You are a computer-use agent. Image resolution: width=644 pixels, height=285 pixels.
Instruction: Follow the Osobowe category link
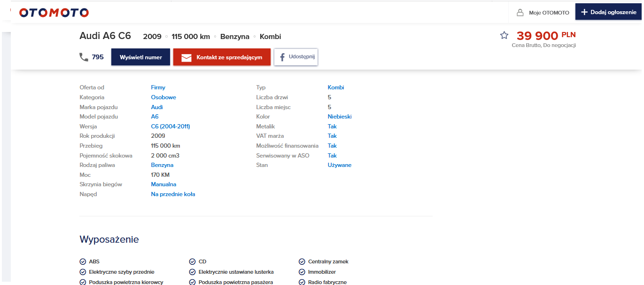tap(163, 97)
